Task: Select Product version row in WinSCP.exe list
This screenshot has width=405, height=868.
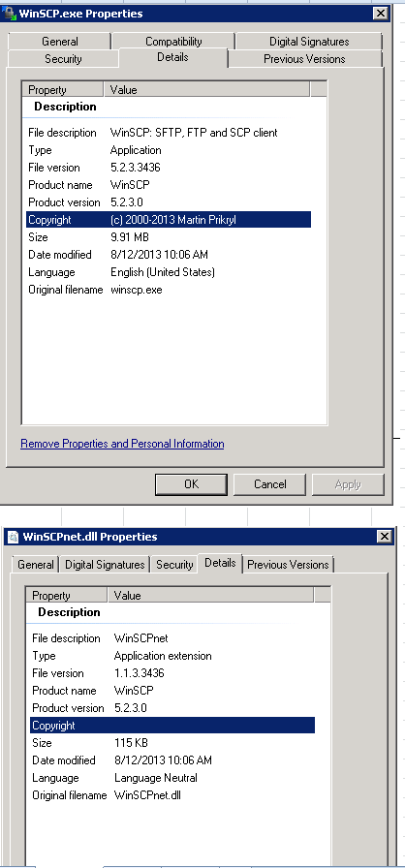Action: (169, 202)
